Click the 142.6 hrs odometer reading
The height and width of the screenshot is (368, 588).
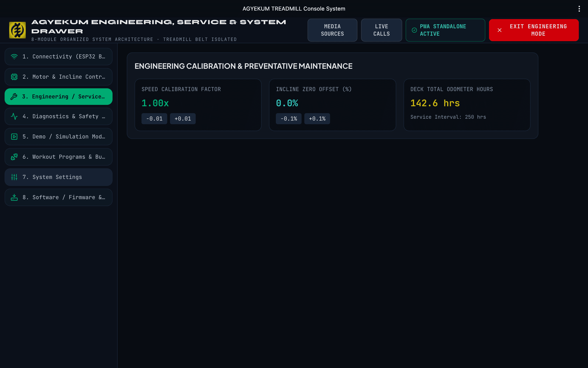click(435, 103)
